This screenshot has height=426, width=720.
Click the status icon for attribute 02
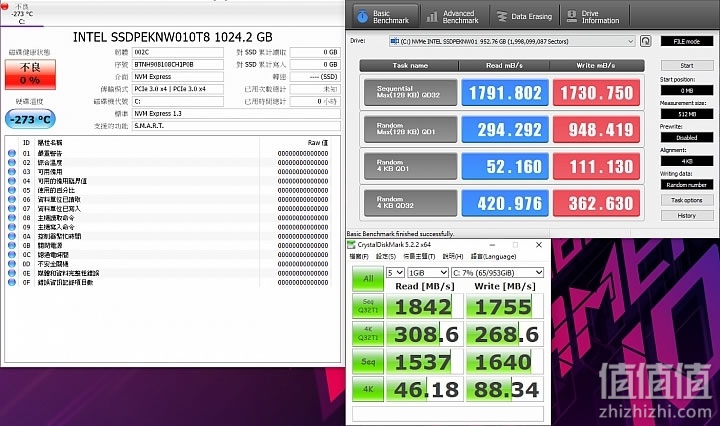click(12, 163)
